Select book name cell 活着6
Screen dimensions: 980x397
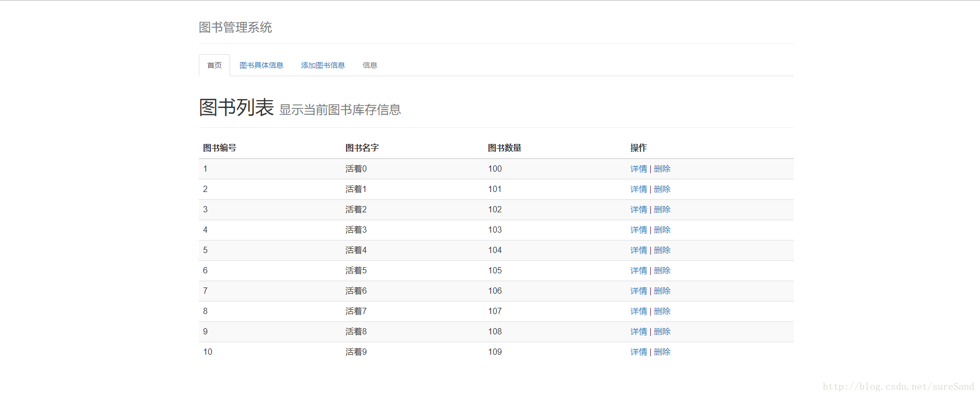[x=356, y=291]
